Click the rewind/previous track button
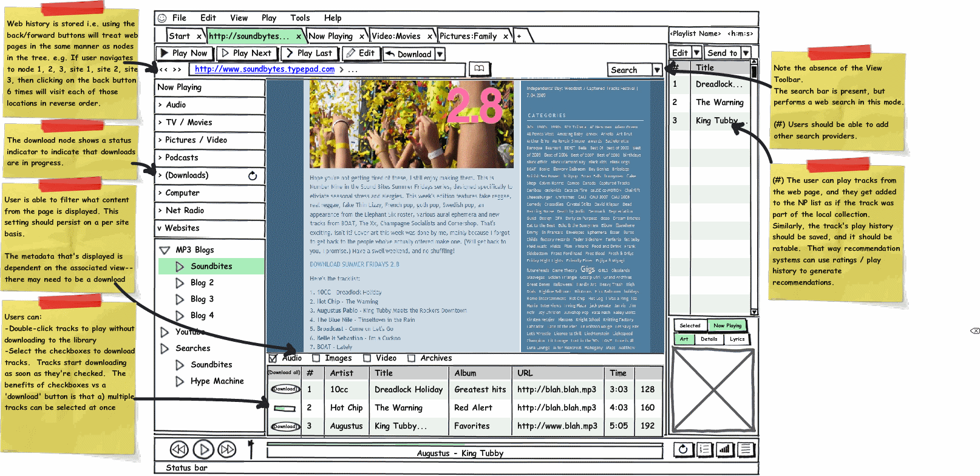 179,449
